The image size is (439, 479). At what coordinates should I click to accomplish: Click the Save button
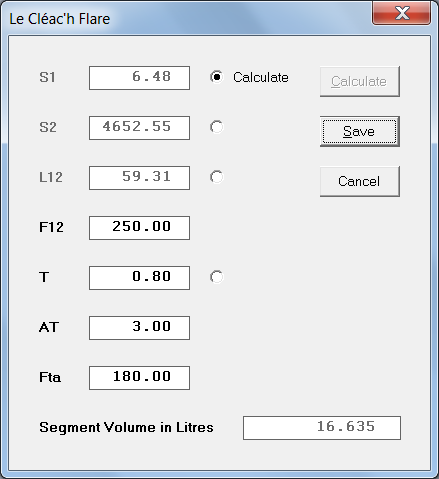click(x=360, y=132)
